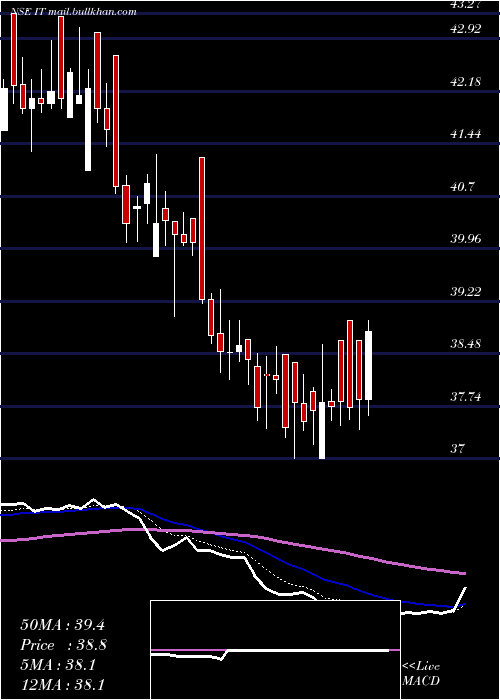Viewport: 500px width, 700px height.
Task: Click the 38.48 price axis label
Action: pyautogui.click(x=466, y=344)
